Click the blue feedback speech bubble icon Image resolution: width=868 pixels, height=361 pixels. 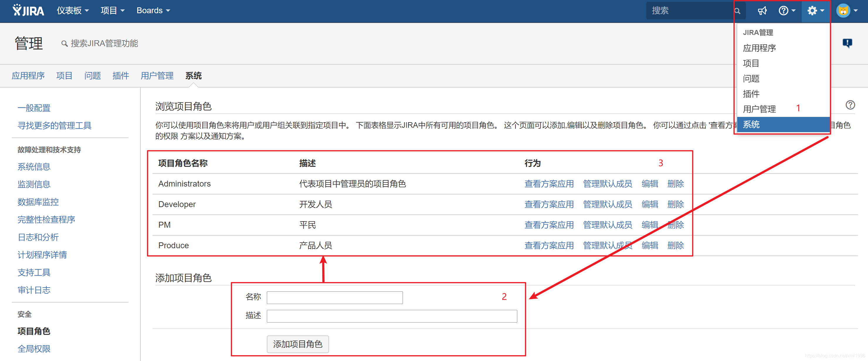[847, 43]
